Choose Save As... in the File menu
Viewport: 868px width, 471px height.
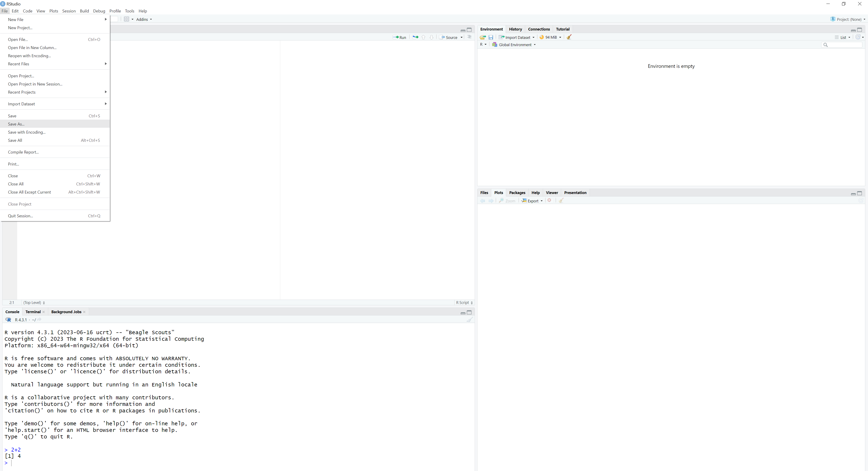point(16,124)
